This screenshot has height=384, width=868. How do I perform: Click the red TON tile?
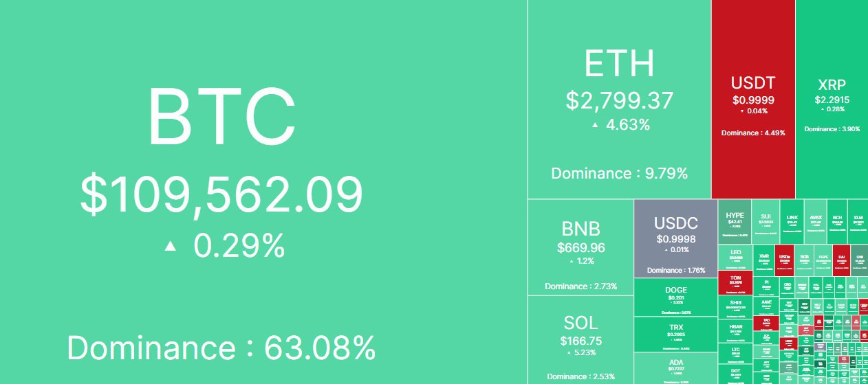click(735, 283)
